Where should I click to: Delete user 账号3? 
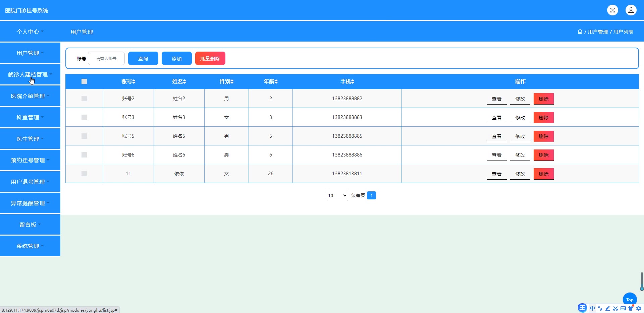tap(544, 118)
